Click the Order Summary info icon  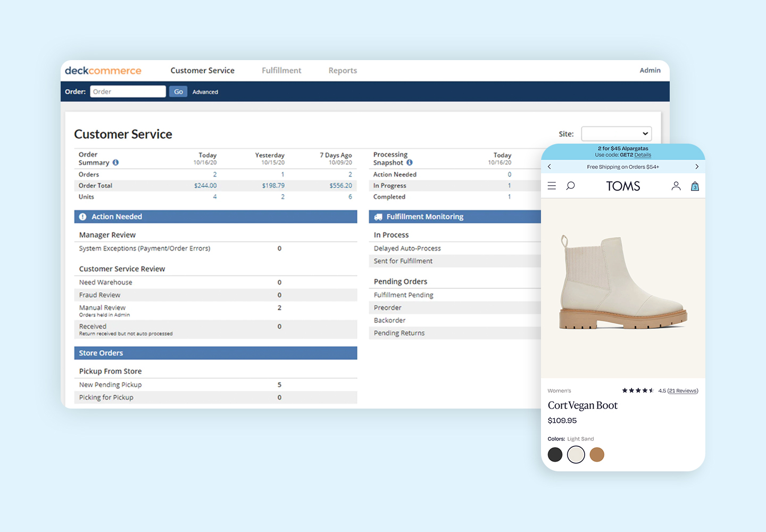[115, 163]
